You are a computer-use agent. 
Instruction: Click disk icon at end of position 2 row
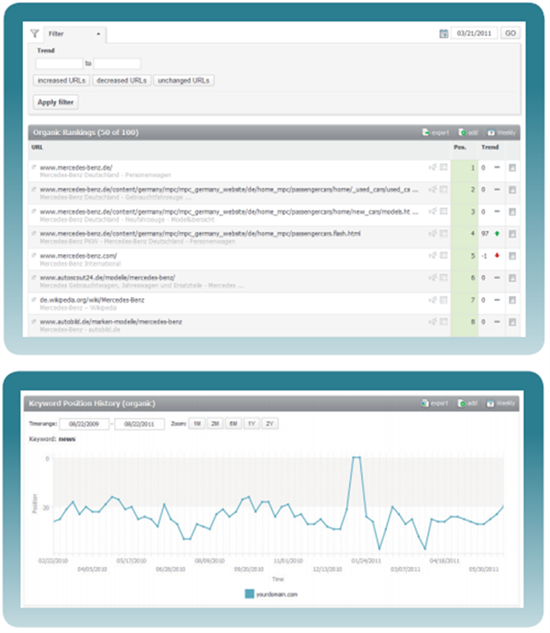(x=512, y=190)
